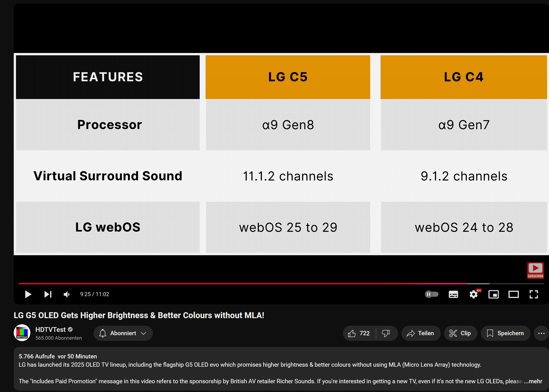Viewport: 549px width, 392px height.
Task: Save the video with Speichern
Action: pos(505,333)
